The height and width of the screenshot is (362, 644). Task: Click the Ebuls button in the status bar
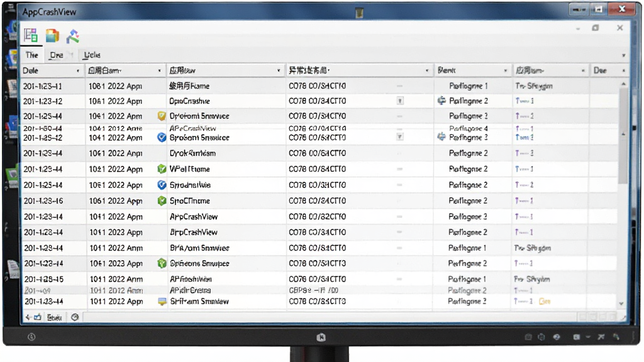pos(54,317)
